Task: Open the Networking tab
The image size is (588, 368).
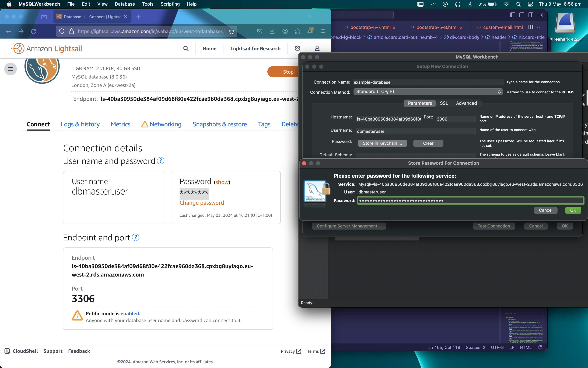Action: 161,124
